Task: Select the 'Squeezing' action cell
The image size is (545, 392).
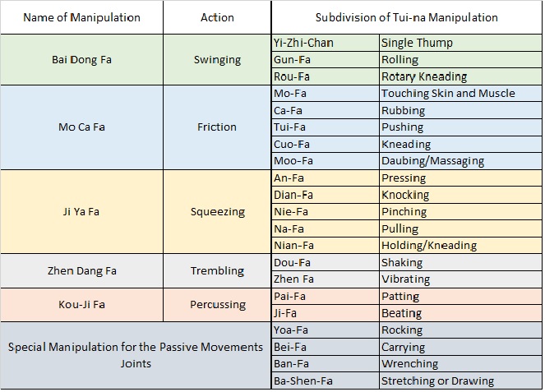Action: click(x=217, y=212)
